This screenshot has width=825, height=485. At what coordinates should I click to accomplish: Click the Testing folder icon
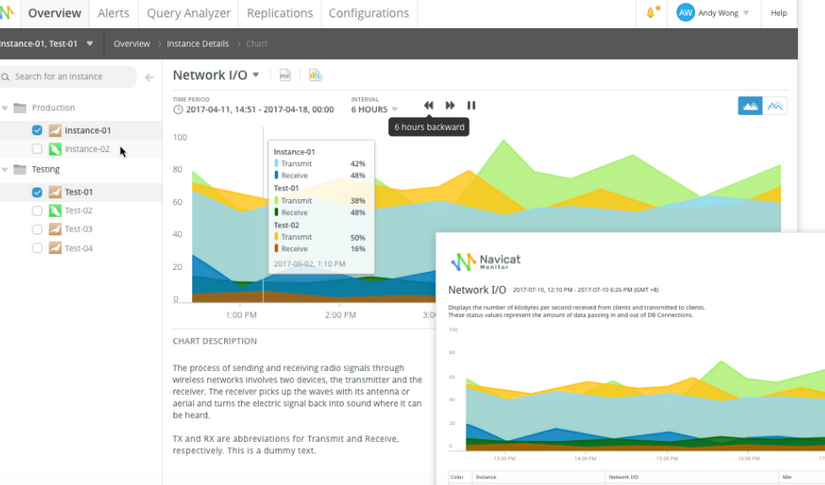20,169
